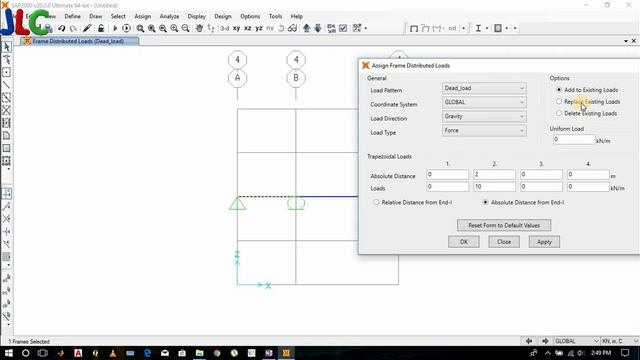Click the zoom out magnifier icon
640x360 pixels.
[185, 28]
